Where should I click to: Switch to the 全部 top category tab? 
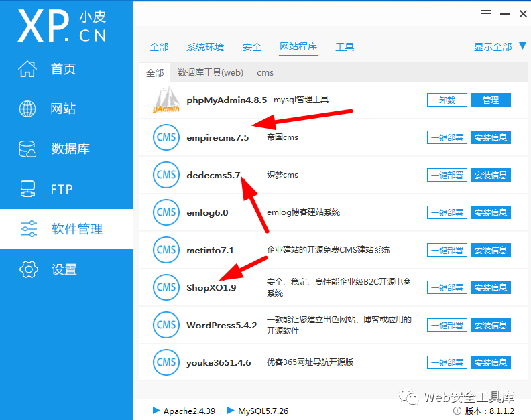tap(159, 47)
